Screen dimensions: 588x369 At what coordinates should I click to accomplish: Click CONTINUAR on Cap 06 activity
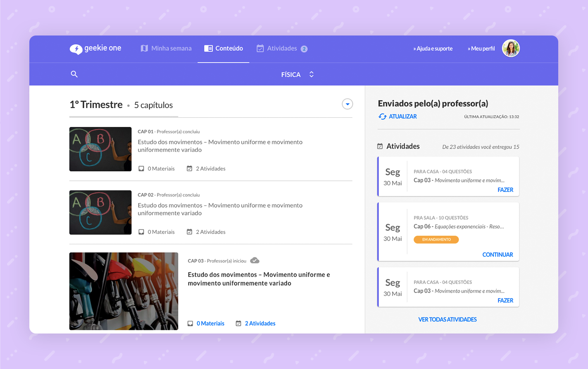coord(498,255)
